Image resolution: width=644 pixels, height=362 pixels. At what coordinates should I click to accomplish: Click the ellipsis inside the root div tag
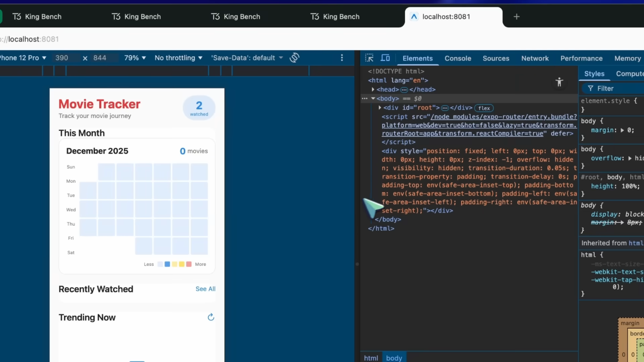click(445, 108)
